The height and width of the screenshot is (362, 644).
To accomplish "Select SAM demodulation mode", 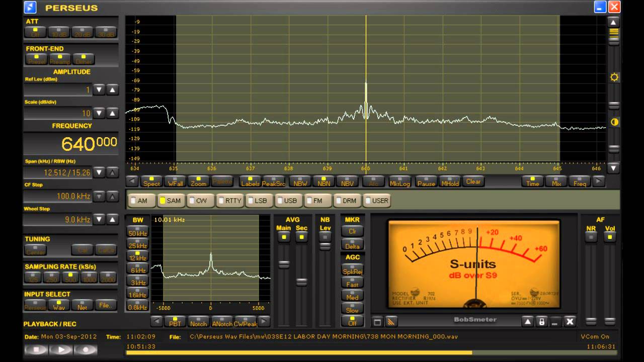I will coord(171,200).
